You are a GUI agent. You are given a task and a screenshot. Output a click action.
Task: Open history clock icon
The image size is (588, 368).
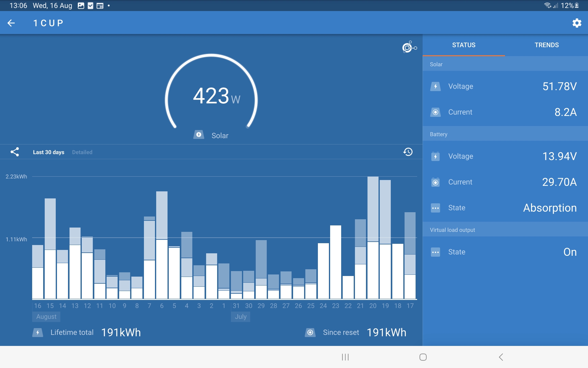tap(408, 152)
